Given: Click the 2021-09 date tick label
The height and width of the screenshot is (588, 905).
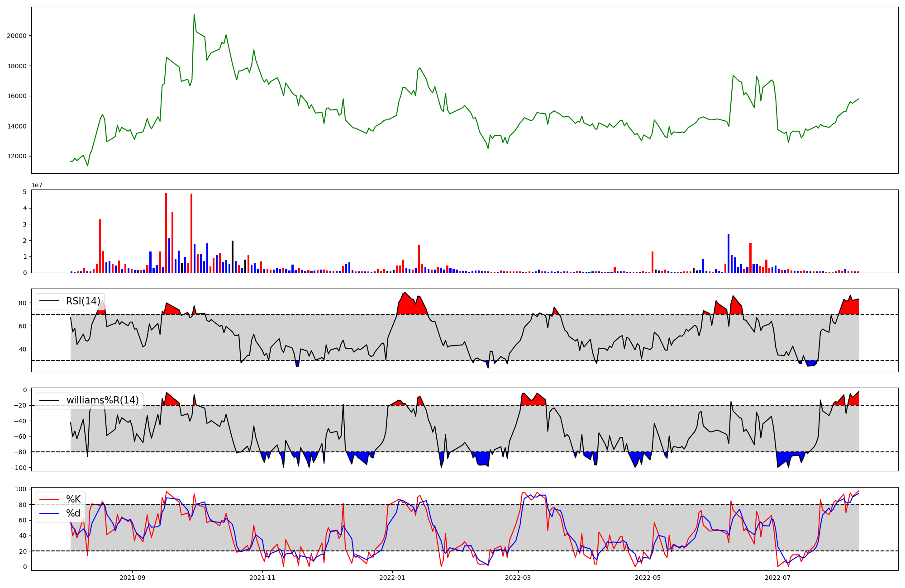Looking at the screenshot, I should point(132,578).
